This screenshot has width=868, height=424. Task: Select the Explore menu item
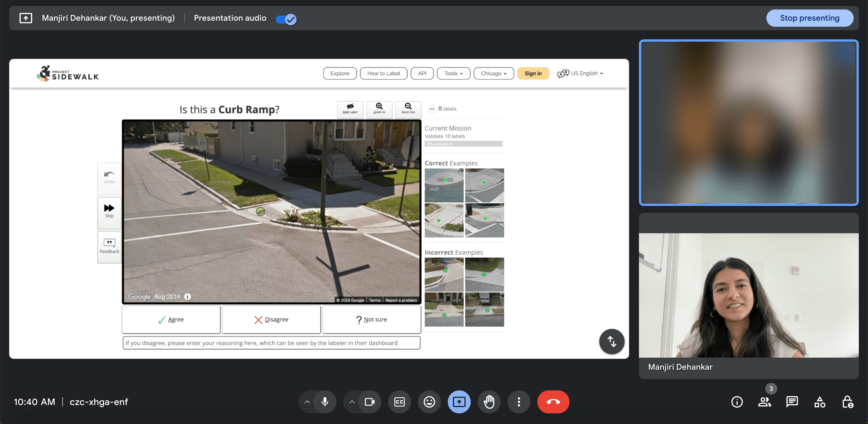tap(340, 73)
